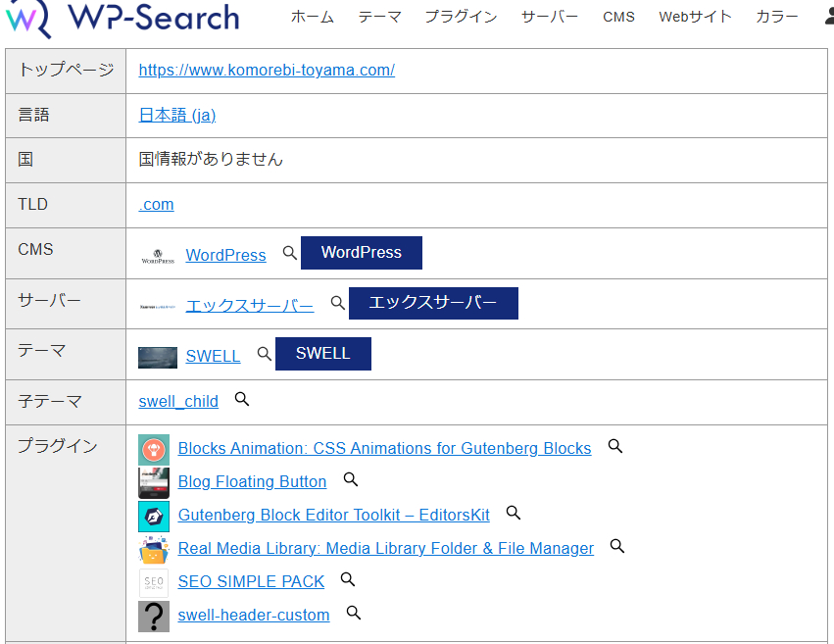Click the トップページ row label
Viewport: 834px width, 644px height.
[66, 70]
